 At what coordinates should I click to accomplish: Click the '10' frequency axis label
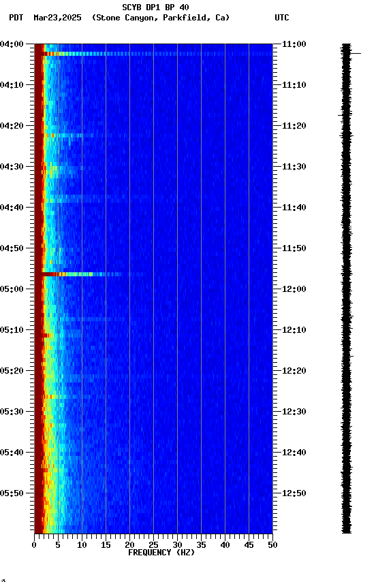pyautogui.click(x=82, y=545)
